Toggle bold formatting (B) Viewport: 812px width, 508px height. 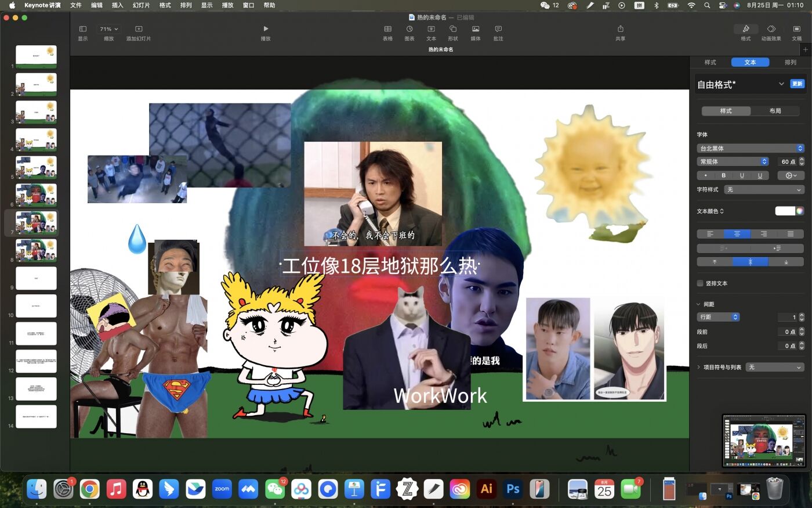723,175
